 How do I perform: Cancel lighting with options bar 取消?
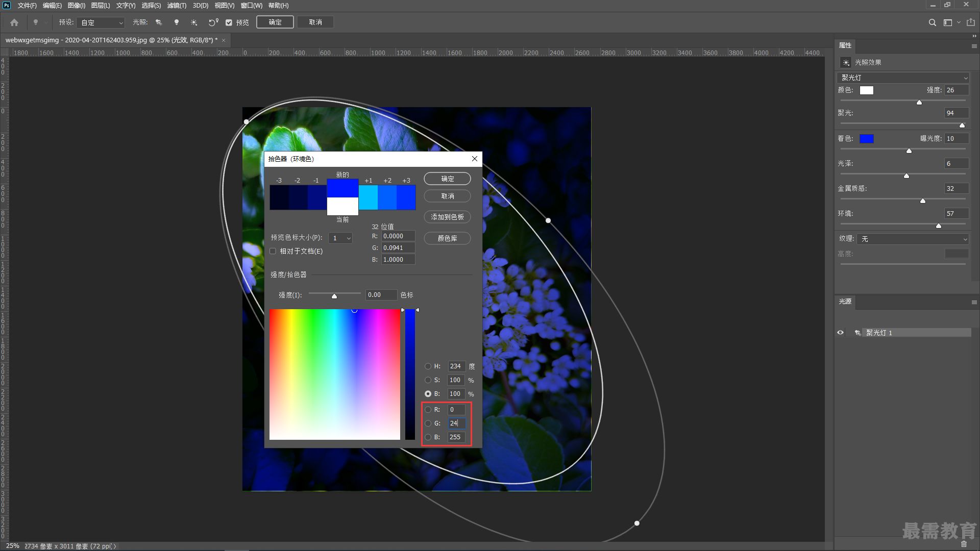315,22
